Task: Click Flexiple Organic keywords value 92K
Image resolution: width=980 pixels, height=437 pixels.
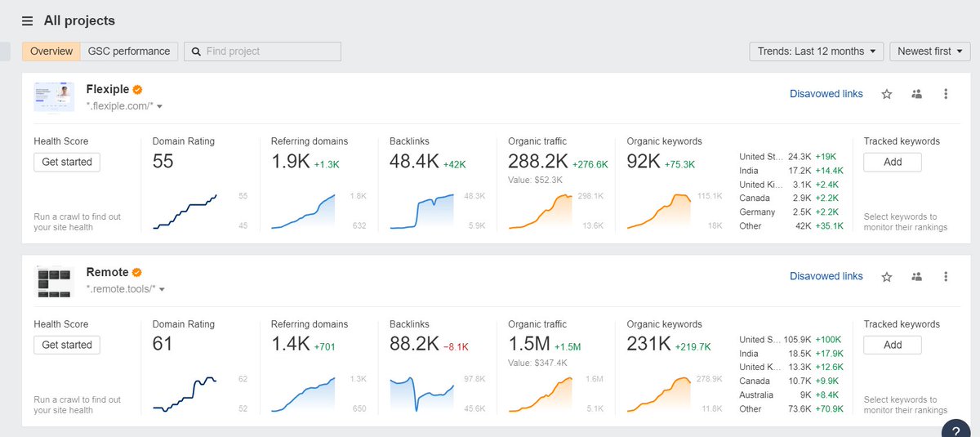Action: [x=644, y=162]
